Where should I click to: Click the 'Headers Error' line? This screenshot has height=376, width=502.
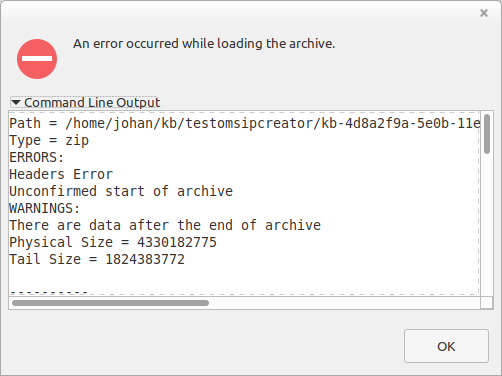pyautogui.click(x=61, y=174)
